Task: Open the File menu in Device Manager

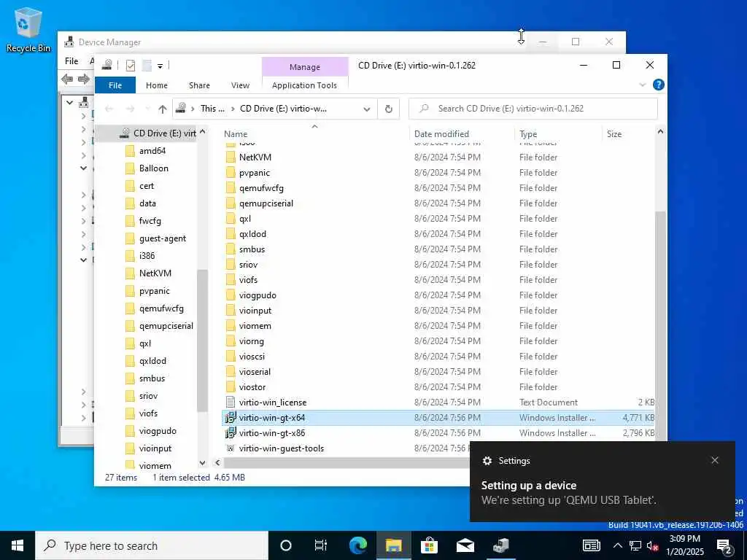Action: click(71, 61)
